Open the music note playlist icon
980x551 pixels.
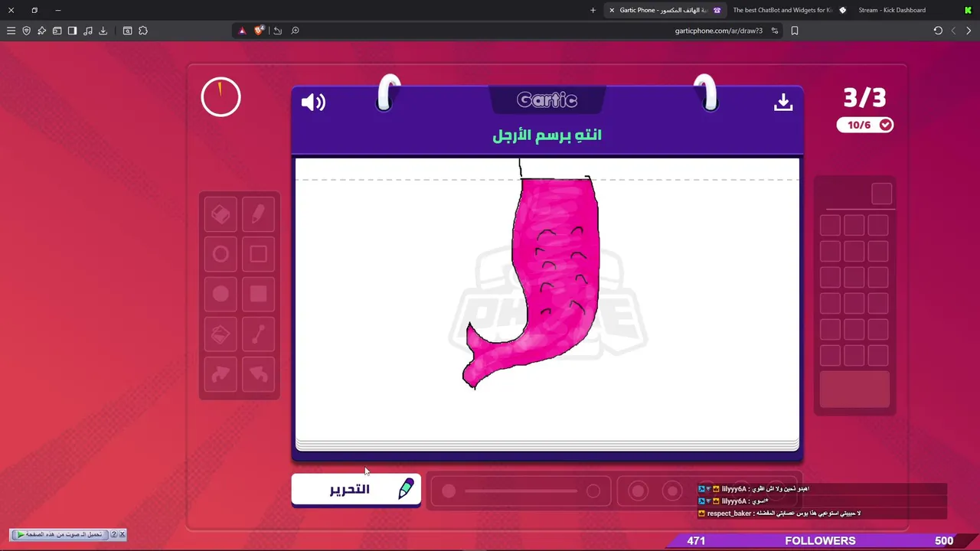tap(87, 31)
